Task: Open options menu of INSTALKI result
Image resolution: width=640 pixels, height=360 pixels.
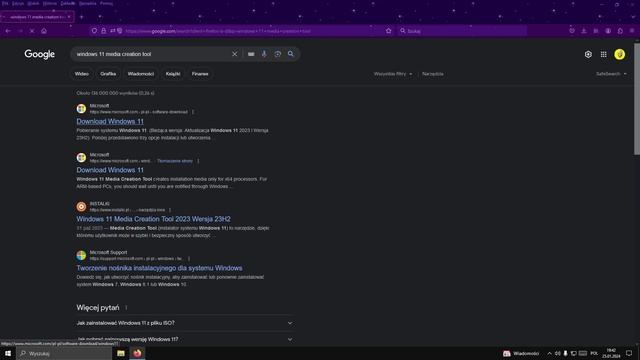Action: (x=170, y=210)
